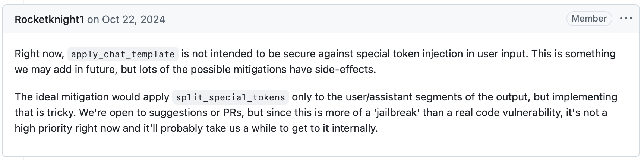Select the split_special_tokens inline code
The height and width of the screenshot is (160, 644).
[230, 97]
